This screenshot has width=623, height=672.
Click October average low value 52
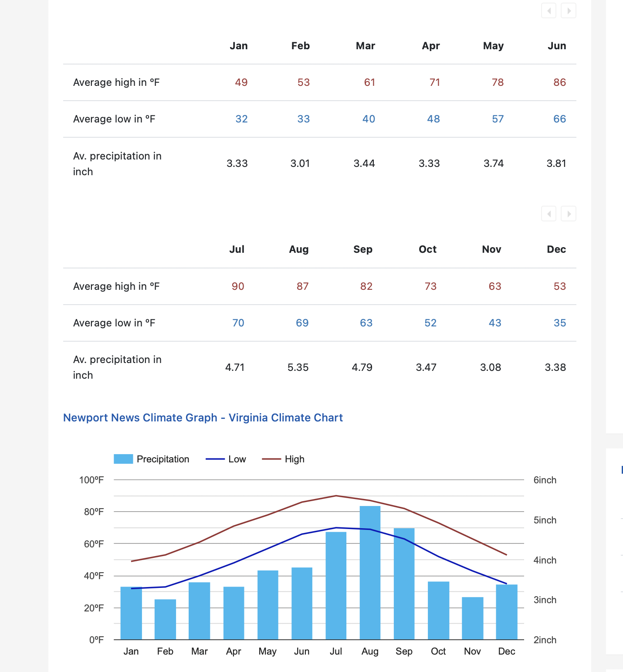pyautogui.click(x=430, y=323)
